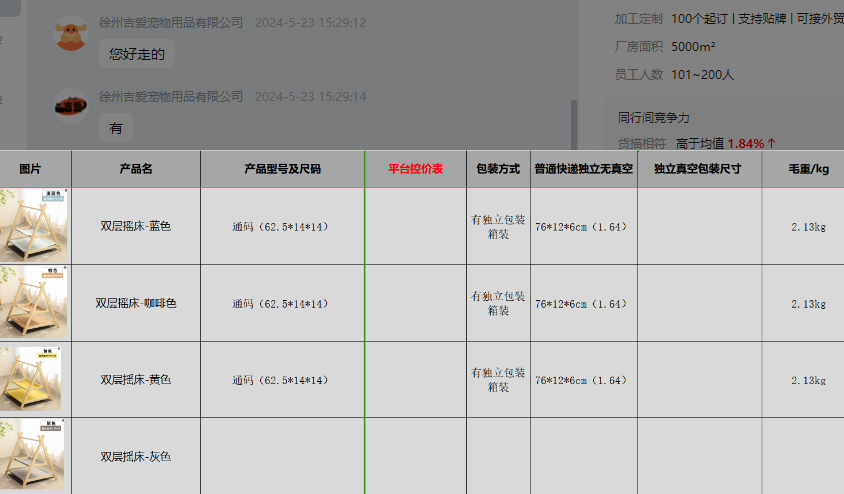Open the 双层摇床-蓝色 product thumbnail
844x494 pixels.
tap(34, 225)
